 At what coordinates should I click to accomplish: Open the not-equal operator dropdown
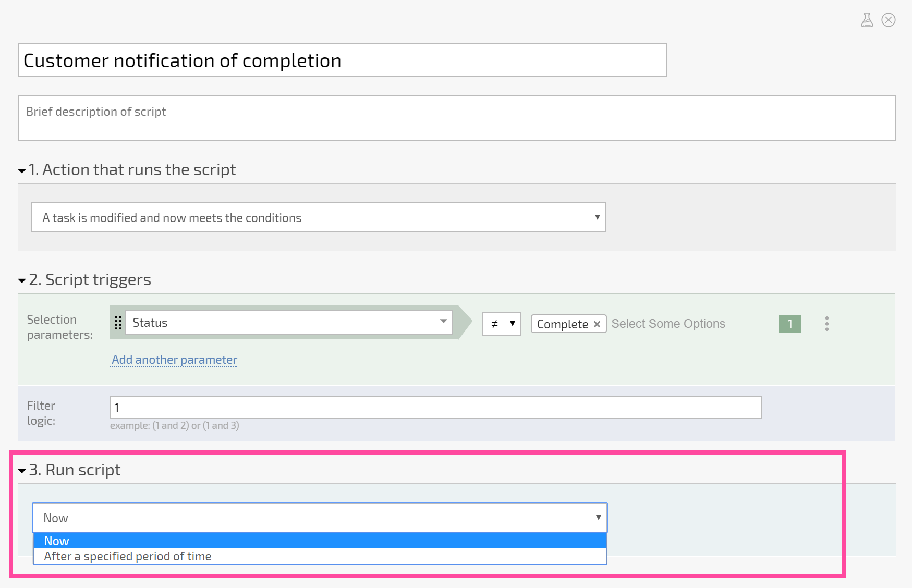tap(502, 324)
